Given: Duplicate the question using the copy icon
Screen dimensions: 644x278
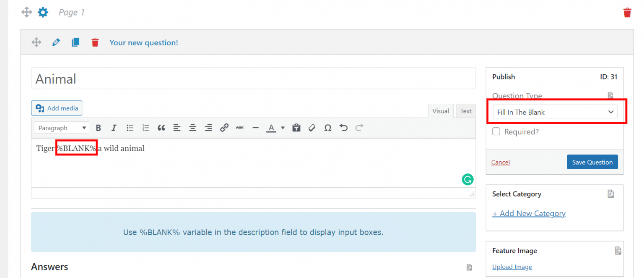Looking at the screenshot, I should pos(75,42).
